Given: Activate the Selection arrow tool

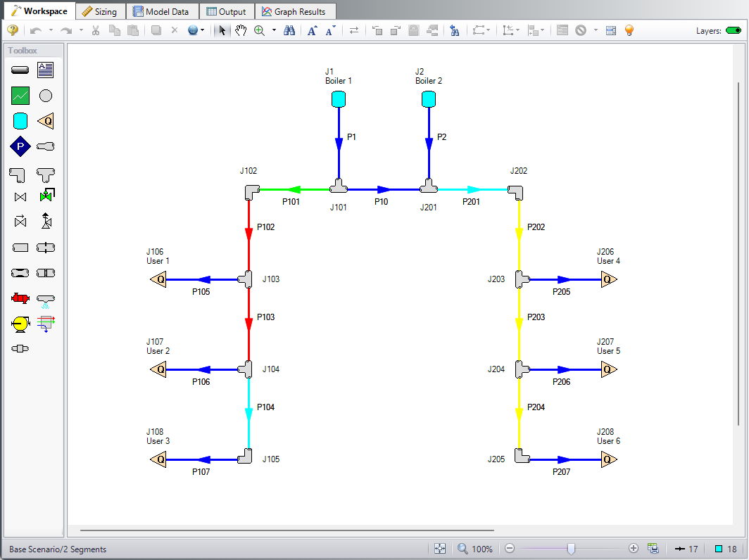Looking at the screenshot, I should tap(222, 30).
